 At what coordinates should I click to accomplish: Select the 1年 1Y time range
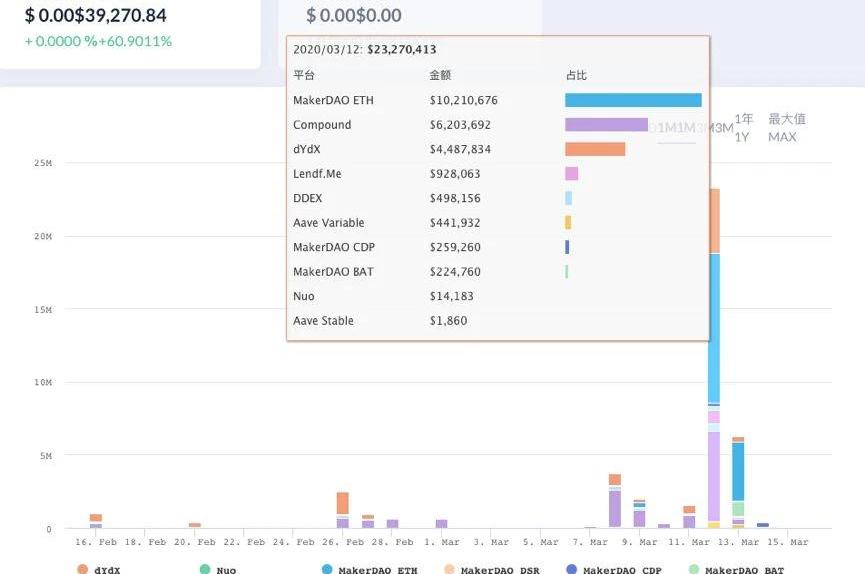click(x=743, y=127)
